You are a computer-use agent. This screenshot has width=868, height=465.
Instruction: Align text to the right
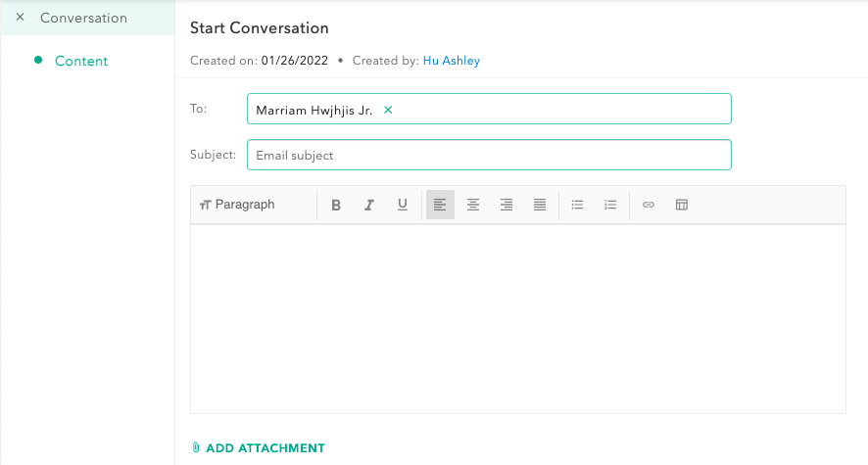point(506,205)
